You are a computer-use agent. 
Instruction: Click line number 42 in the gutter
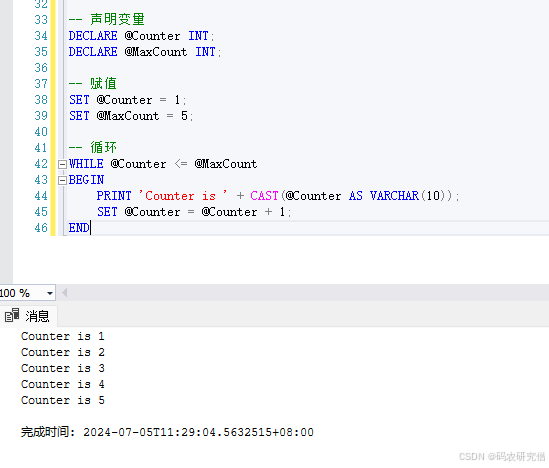click(x=41, y=164)
